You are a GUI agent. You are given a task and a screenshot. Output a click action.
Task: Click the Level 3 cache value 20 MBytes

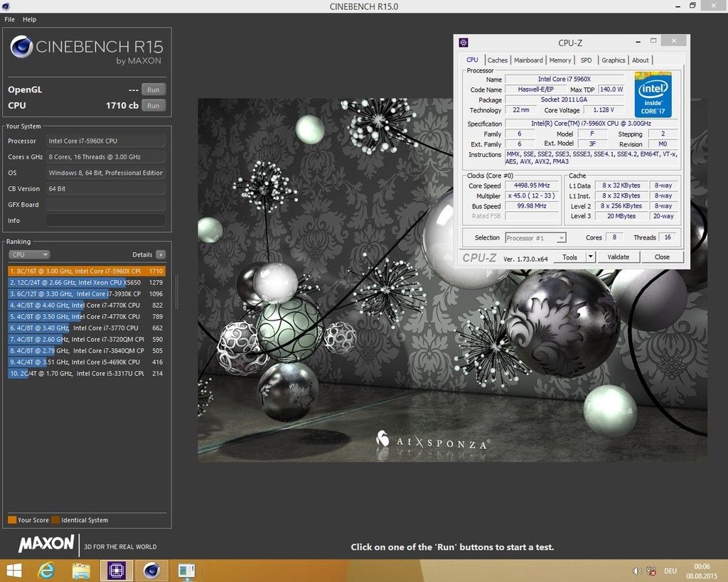[621, 216]
